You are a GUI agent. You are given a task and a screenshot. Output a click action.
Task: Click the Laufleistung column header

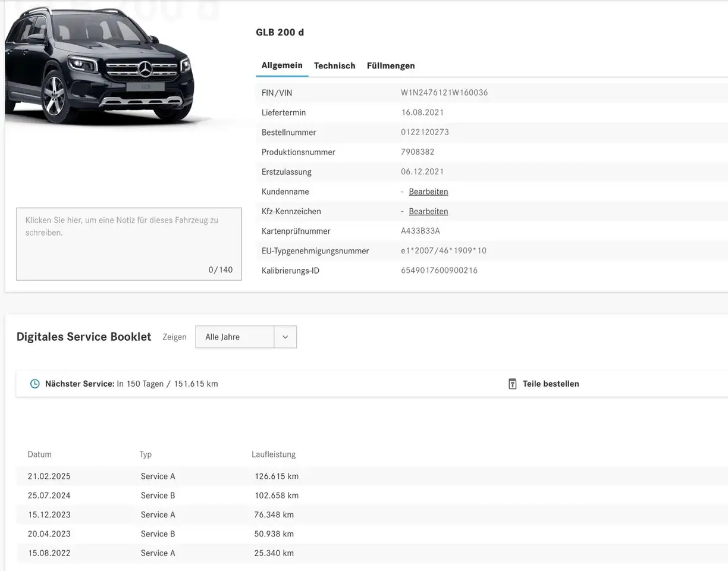[274, 454]
